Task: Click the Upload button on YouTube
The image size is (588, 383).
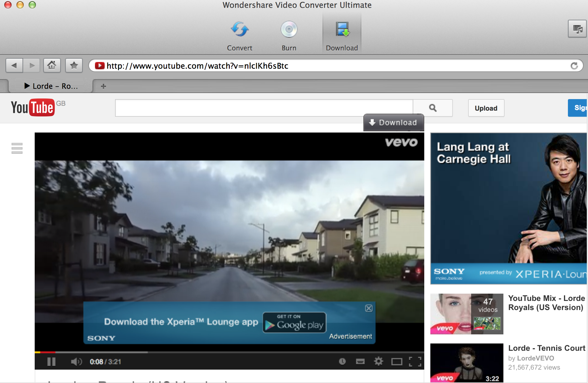Action: pyautogui.click(x=485, y=108)
